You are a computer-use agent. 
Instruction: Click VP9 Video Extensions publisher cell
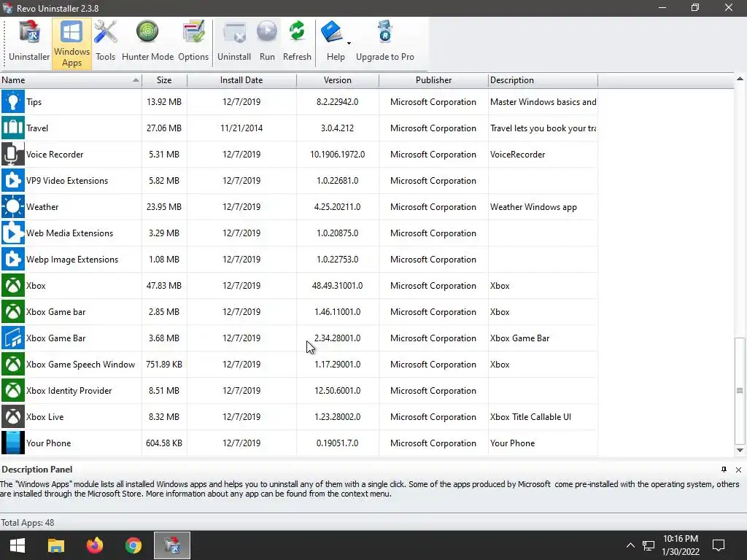tap(433, 181)
